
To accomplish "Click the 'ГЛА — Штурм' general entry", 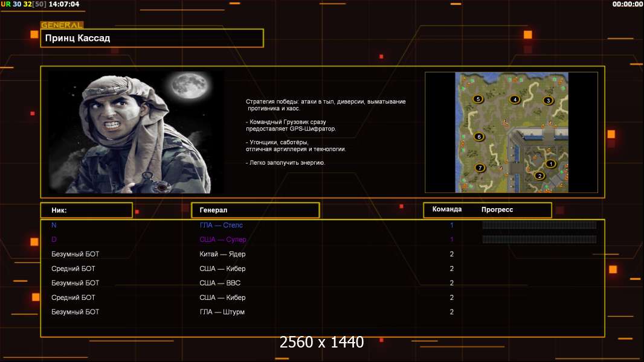I will 222,312.
